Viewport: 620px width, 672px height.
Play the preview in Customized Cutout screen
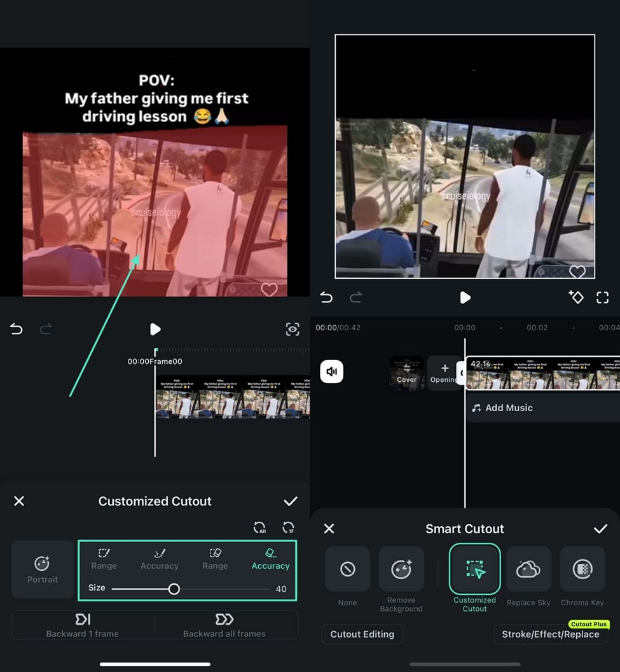tap(155, 329)
